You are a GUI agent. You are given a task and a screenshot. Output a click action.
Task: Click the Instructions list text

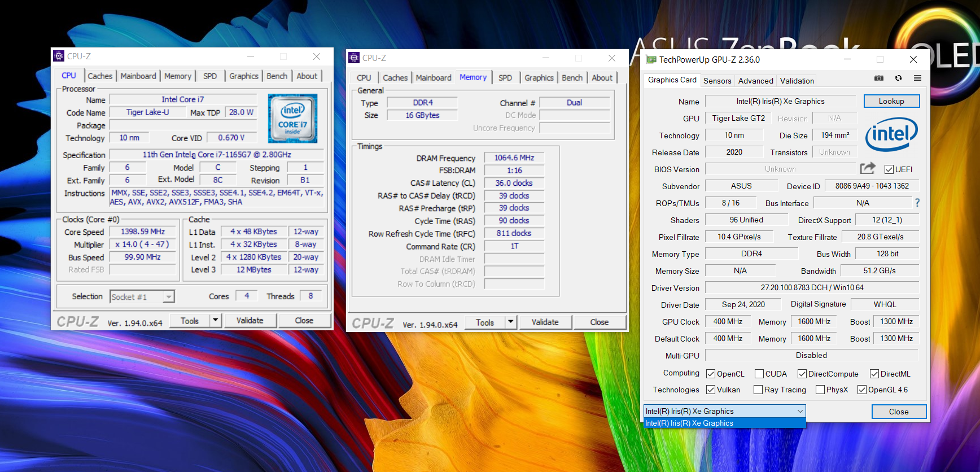[217, 197]
